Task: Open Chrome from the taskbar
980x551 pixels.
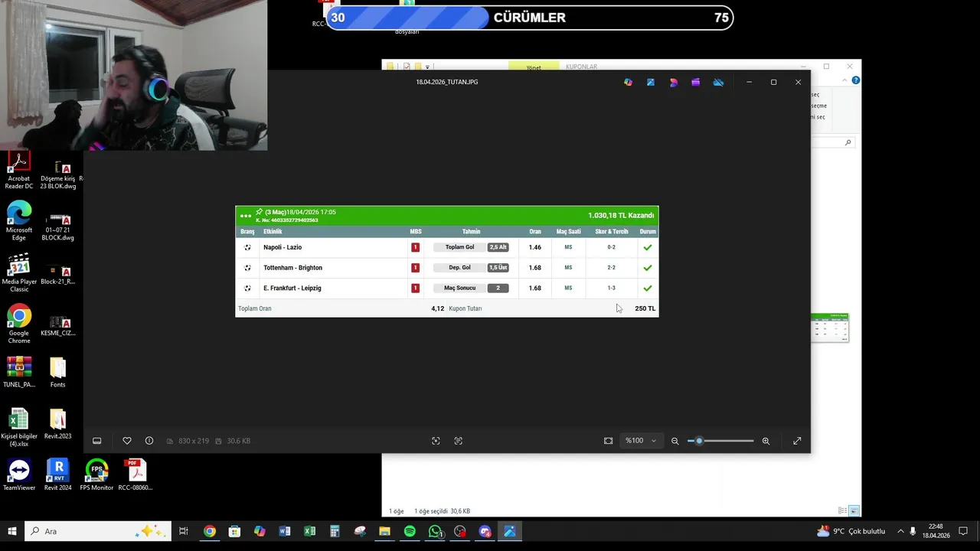Action: (x=210, y=531)
